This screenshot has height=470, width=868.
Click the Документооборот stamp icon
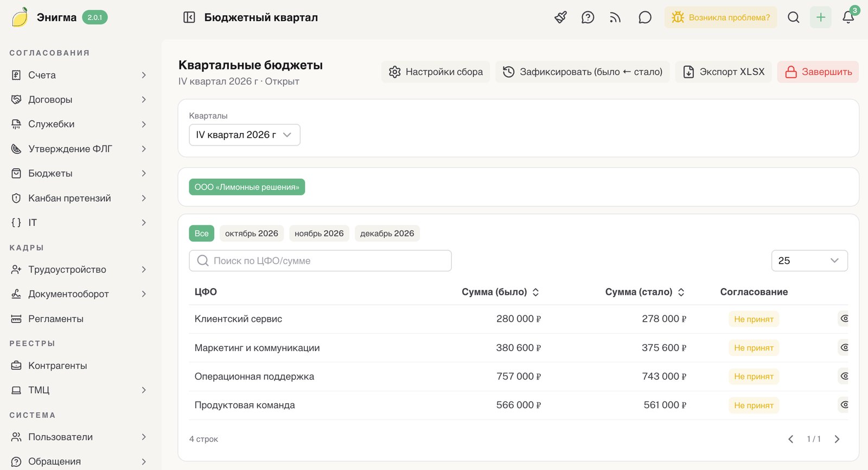coord(16,294)
